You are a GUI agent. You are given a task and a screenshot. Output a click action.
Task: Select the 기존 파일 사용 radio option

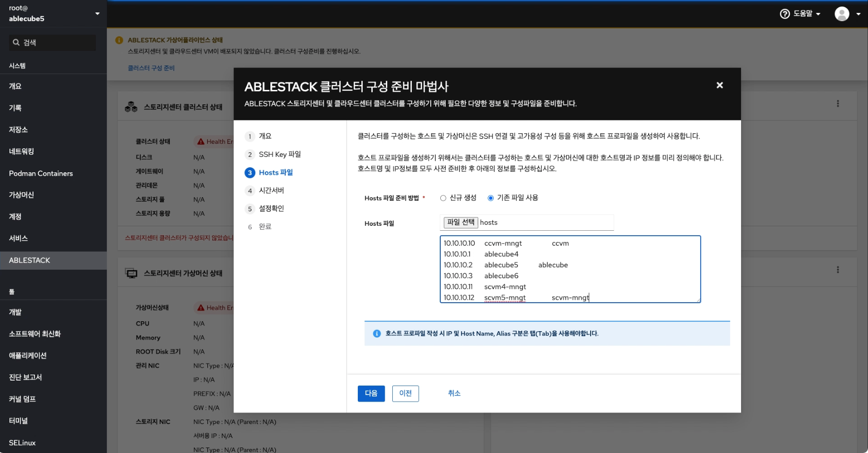tap(491, 198)
